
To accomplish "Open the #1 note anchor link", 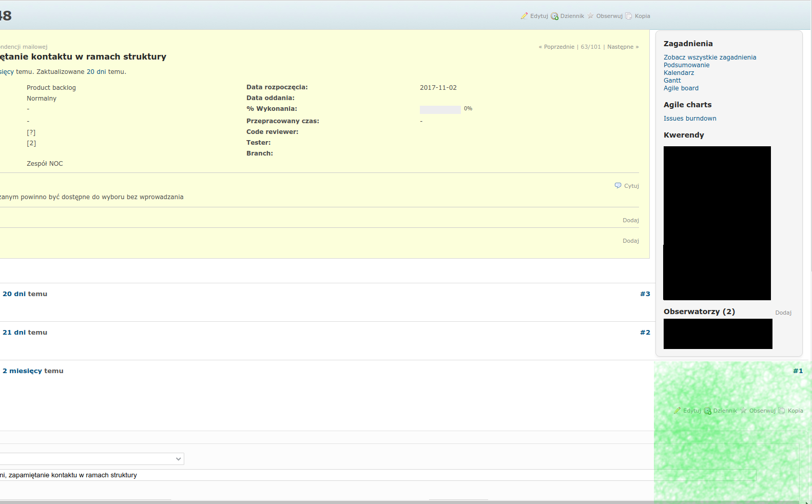I will coord(798,371).
